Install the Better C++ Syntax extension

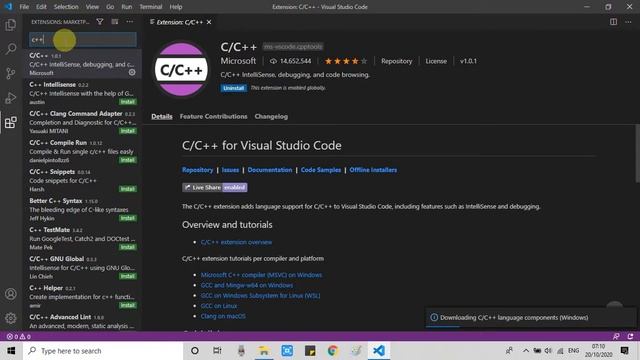click(127, 218)
